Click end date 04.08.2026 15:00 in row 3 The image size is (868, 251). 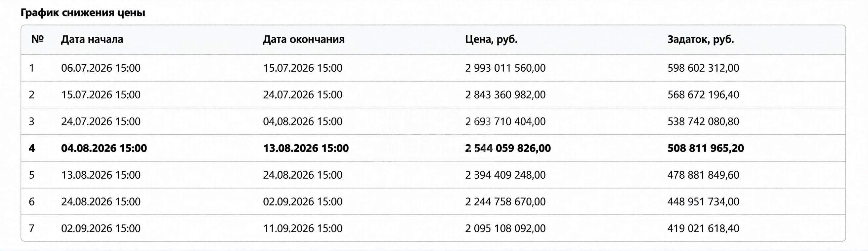[303, 122]
